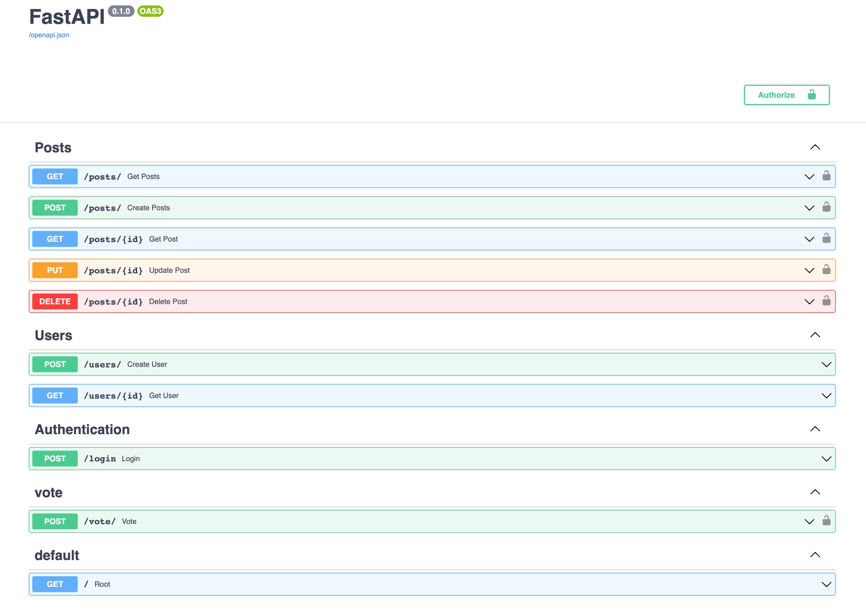Expand the Get Post row with its chevron

(x=809, y=239)
